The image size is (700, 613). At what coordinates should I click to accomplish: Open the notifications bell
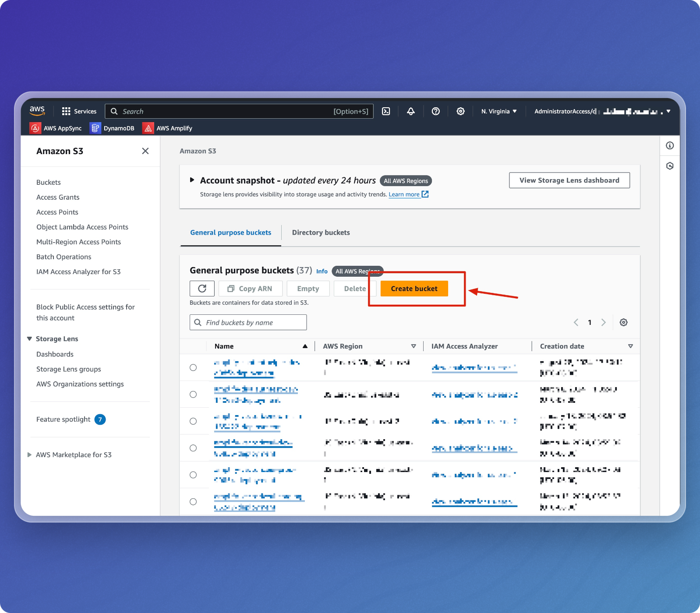(411, 111)
